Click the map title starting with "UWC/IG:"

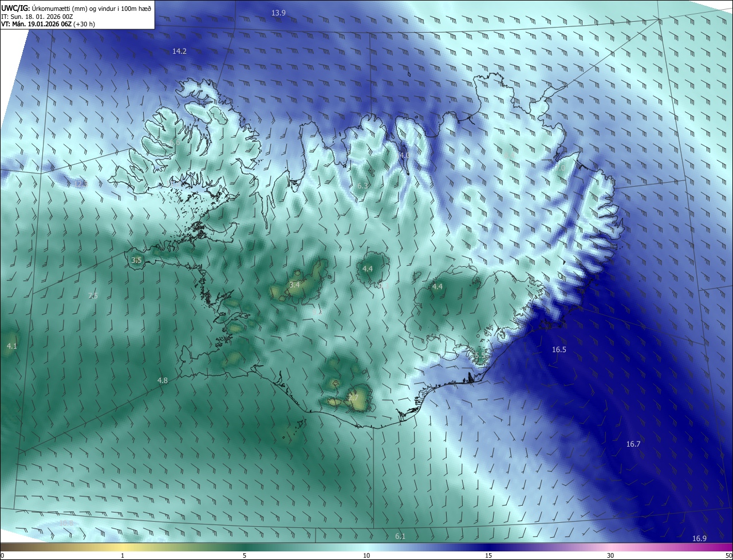76,7
